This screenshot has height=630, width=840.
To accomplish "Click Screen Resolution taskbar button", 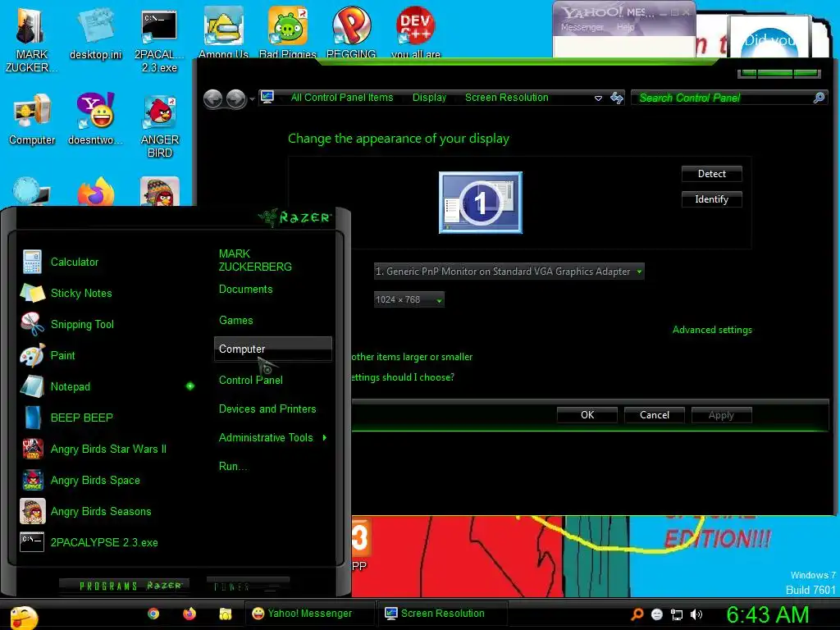I will tap(442, 614).
